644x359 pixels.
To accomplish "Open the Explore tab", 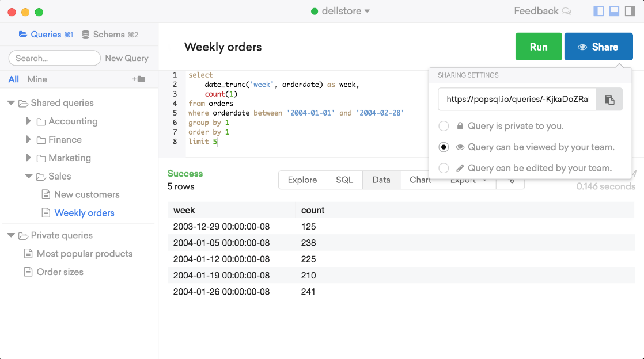I will pos(302,179).
